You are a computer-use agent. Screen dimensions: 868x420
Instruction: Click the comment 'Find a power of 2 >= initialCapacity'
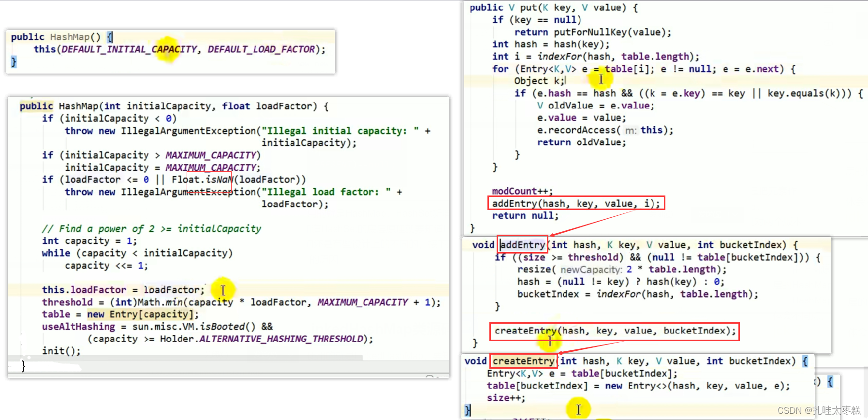pos(151,228)
